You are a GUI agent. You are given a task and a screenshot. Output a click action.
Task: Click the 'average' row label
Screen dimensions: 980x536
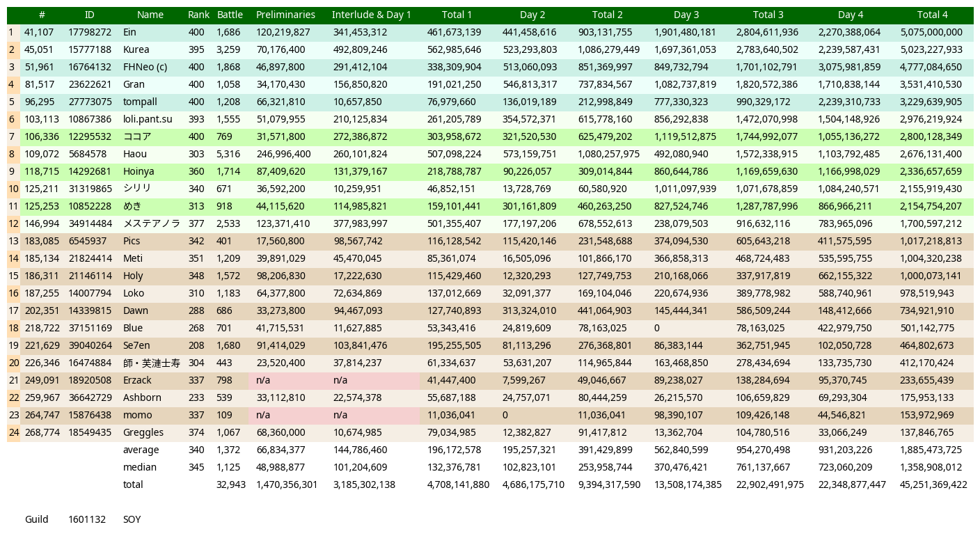coord(141,450)
